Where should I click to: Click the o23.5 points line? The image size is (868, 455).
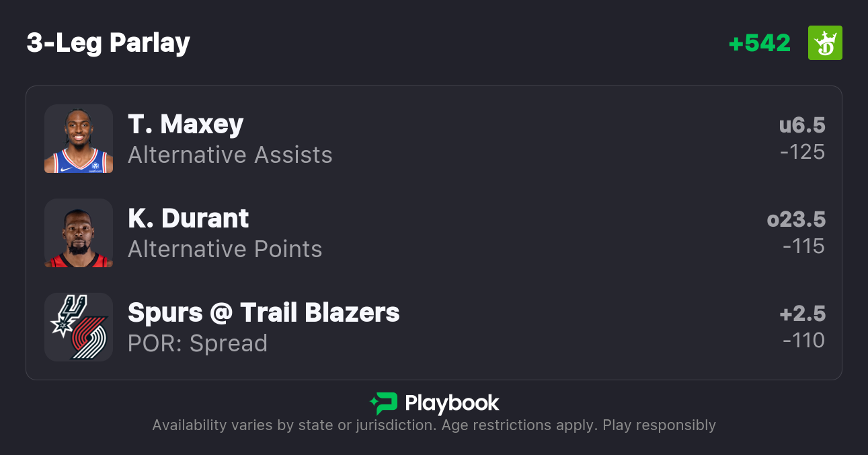point(796,219)
